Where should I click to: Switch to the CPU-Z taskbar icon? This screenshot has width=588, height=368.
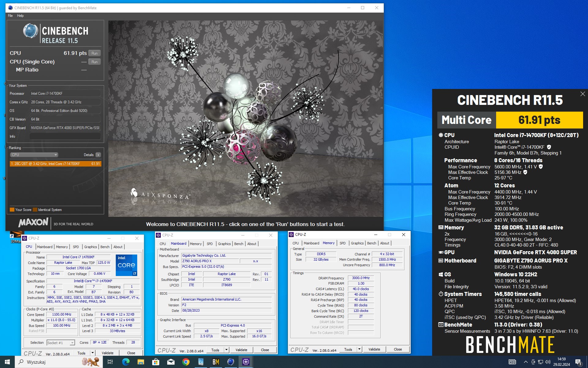point(246,362)
